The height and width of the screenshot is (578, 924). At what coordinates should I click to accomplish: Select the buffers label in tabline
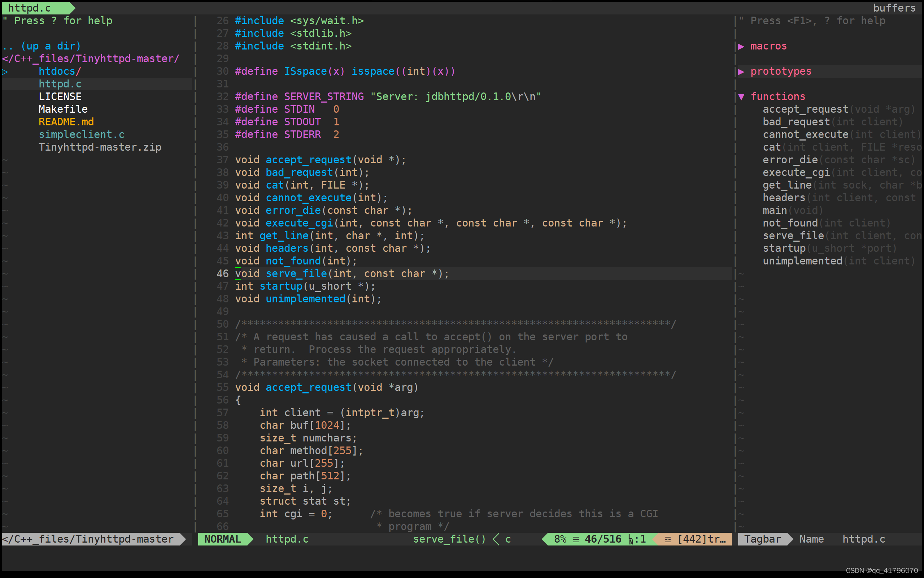coord(894,8)
